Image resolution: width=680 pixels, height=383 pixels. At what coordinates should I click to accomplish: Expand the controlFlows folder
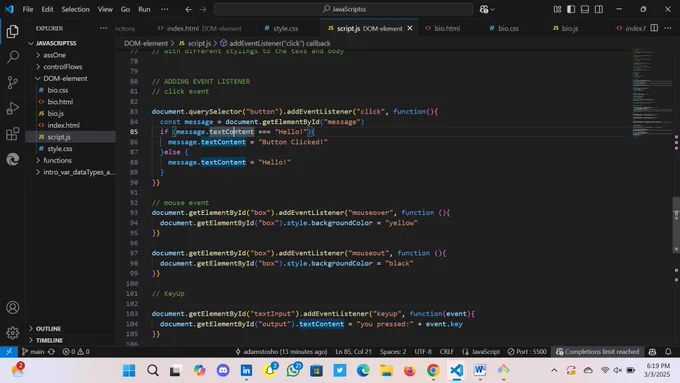click(x=62, y=67)
